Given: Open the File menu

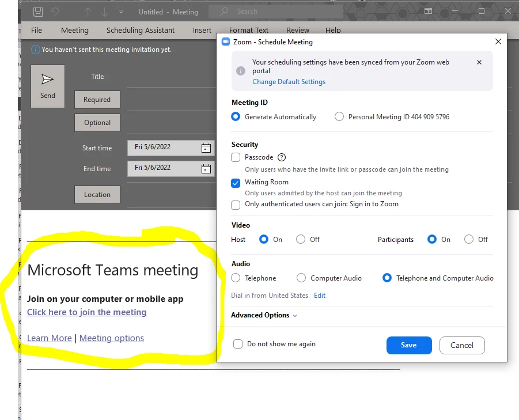Looking at the screenshot, I should pos(36,30).
